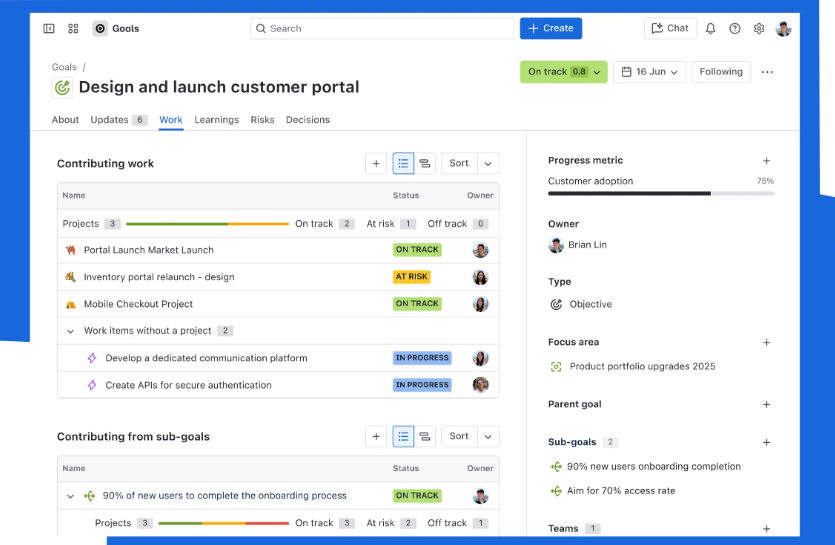Open the app switcher grid icon

[x=73, y=29]
